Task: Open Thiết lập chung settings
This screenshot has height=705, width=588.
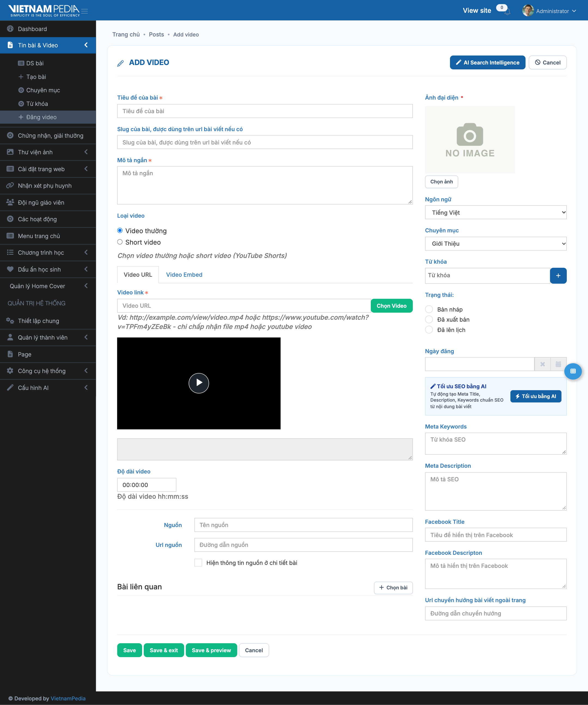Action: click(48, 321)
